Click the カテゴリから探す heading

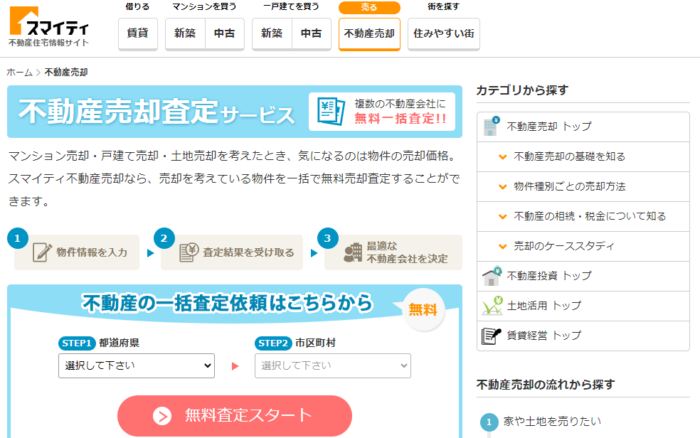[522, 90]
